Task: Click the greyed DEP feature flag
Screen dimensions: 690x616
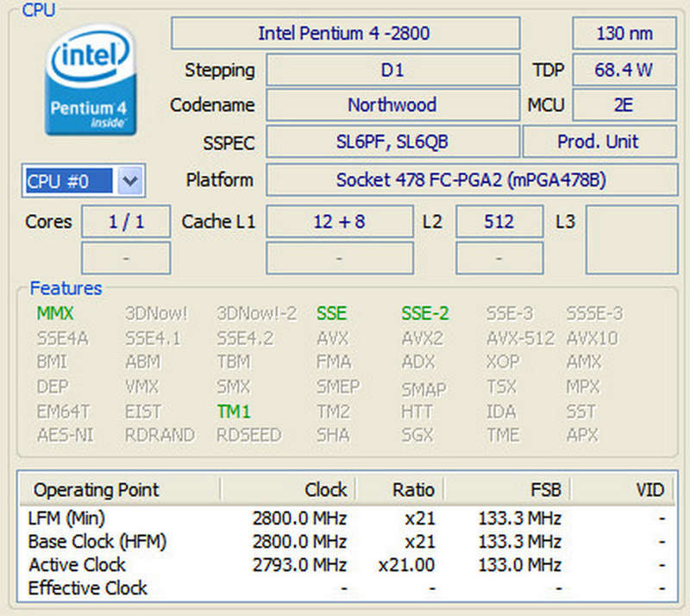Action: tap(53, 387)
